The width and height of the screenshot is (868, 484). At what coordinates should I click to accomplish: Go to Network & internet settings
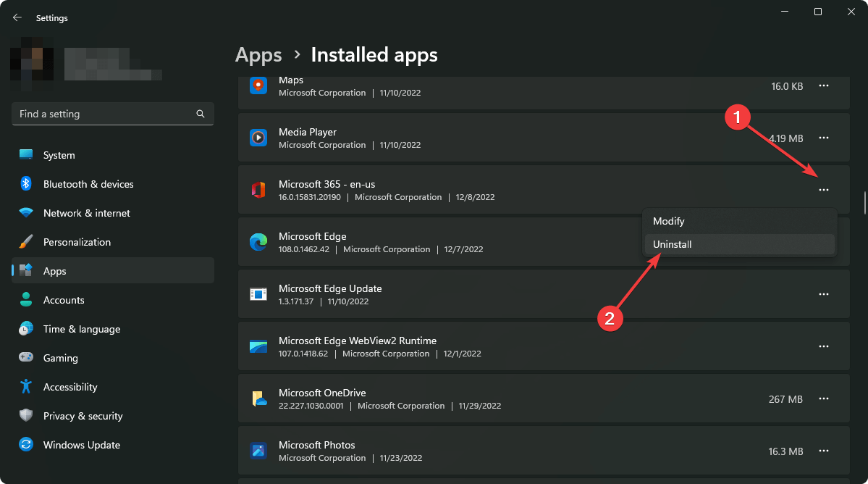113,212
